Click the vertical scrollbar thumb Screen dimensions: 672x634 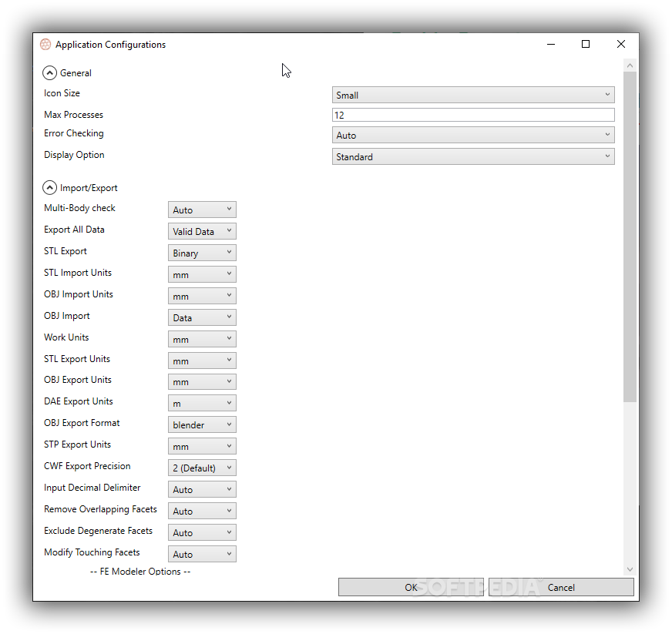click(x=630, y=237)
